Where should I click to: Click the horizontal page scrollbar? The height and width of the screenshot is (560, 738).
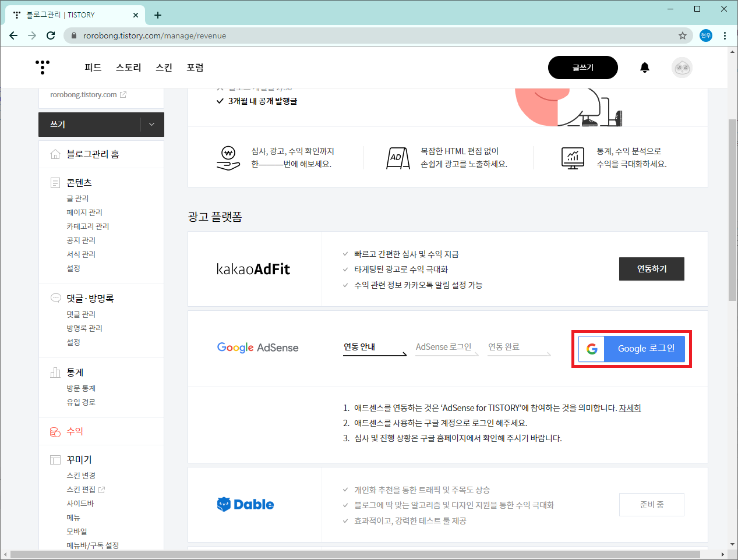(x=355, y=554)
